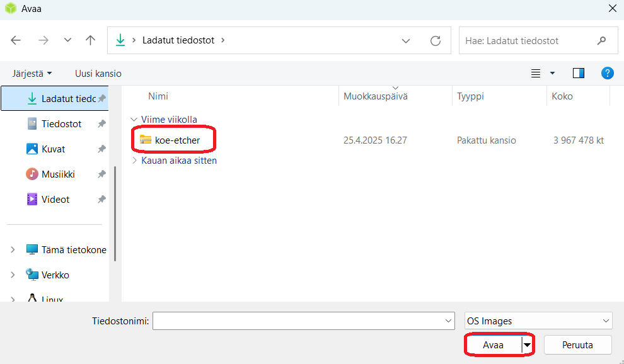Open the OS Images file type dropdown
Image resolution: width=624 pixels, height=364 pixels.
[x=538, y=321]
